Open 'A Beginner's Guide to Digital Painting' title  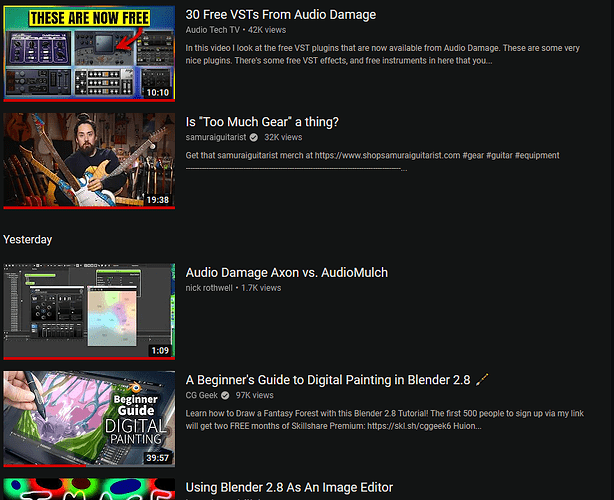coord(328,380)
